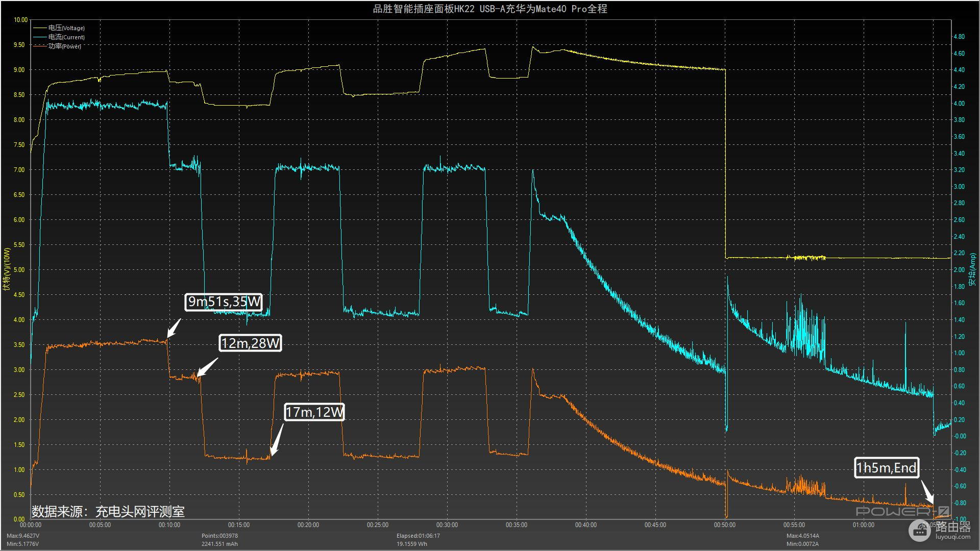Click the 19.1559 Wh energy value
980x551 pixels.
(x=412, y=544)
